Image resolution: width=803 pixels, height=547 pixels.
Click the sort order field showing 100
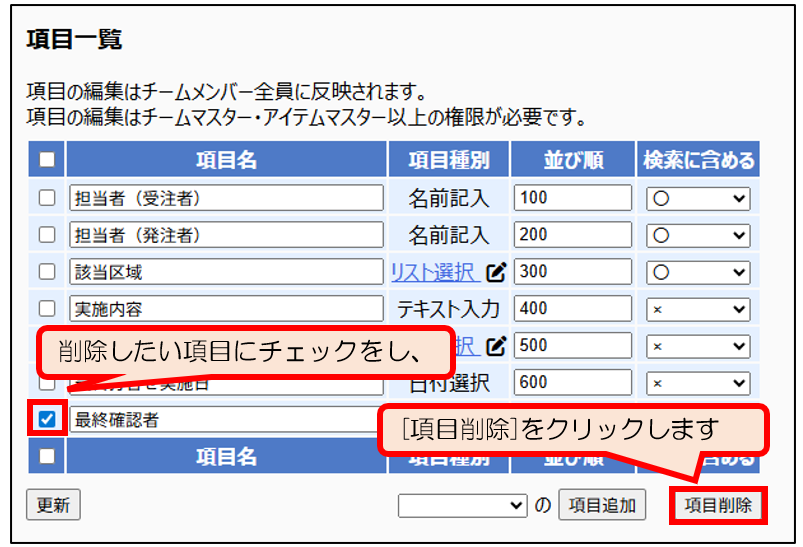[572, 198]
